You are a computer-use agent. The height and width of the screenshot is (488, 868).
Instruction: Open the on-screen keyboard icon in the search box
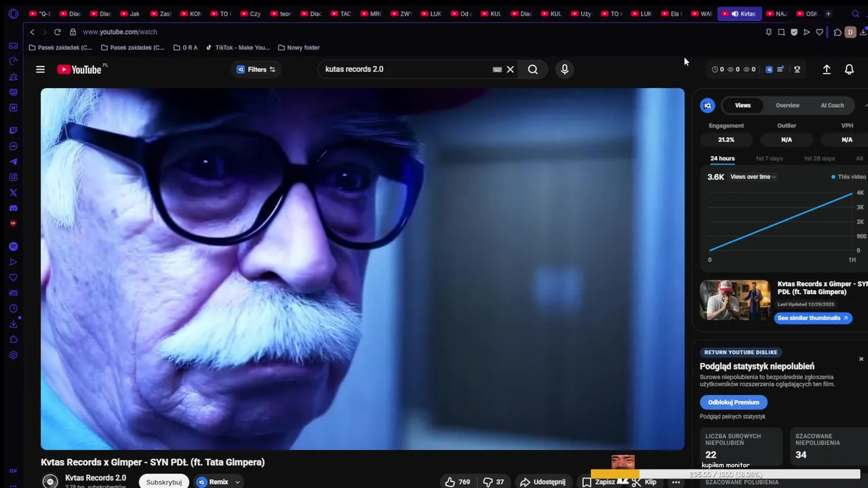pos(497,69)
